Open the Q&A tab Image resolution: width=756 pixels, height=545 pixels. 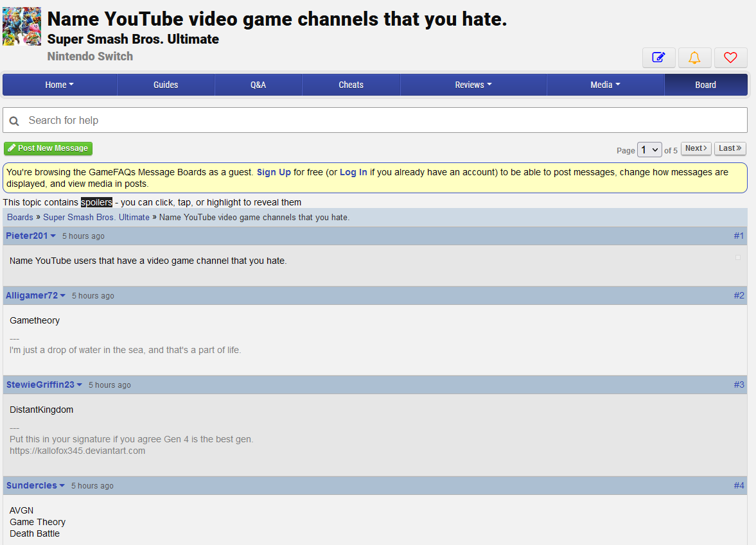tap(258, 85)
